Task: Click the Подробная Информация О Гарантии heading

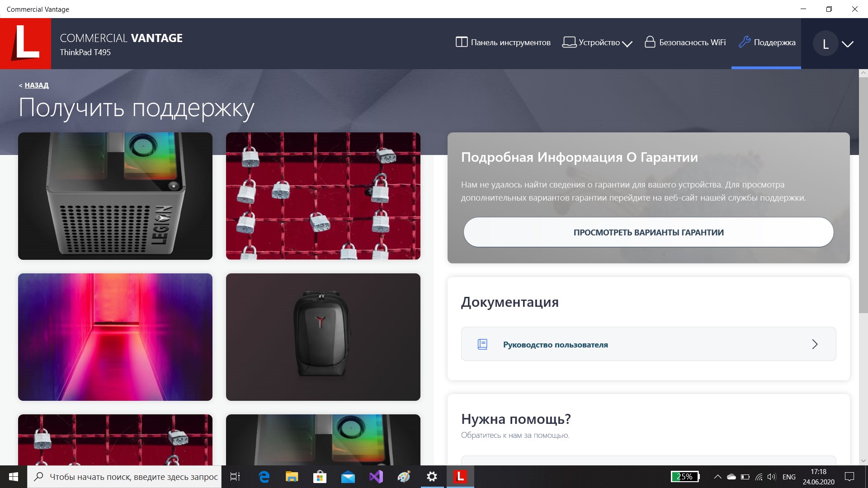Action: tap(580, 157)
